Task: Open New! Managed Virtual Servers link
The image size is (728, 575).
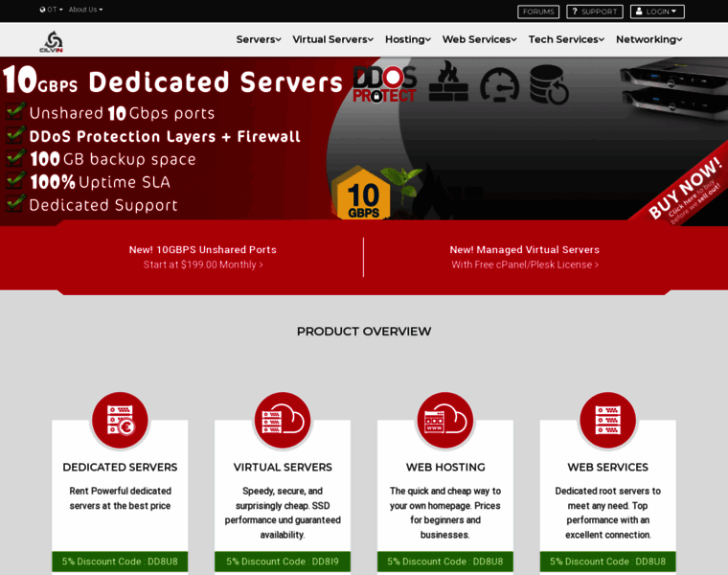Action: (525, 249)
